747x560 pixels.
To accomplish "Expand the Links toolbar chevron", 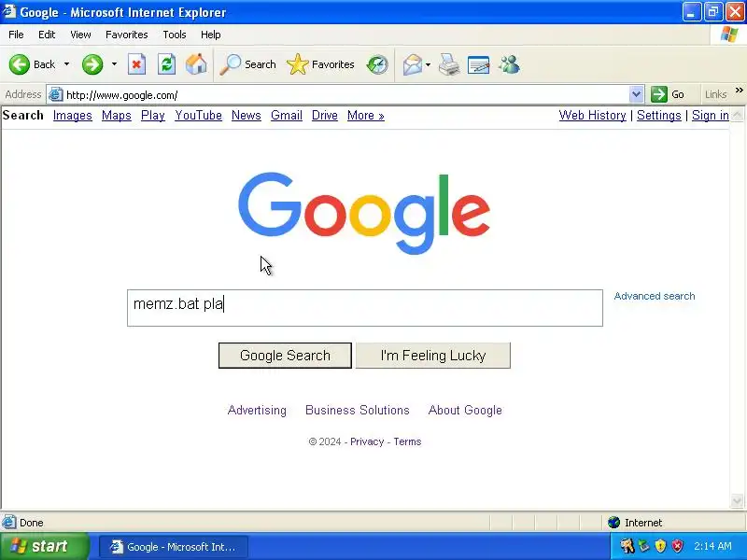I will click(x=739, y=91).
